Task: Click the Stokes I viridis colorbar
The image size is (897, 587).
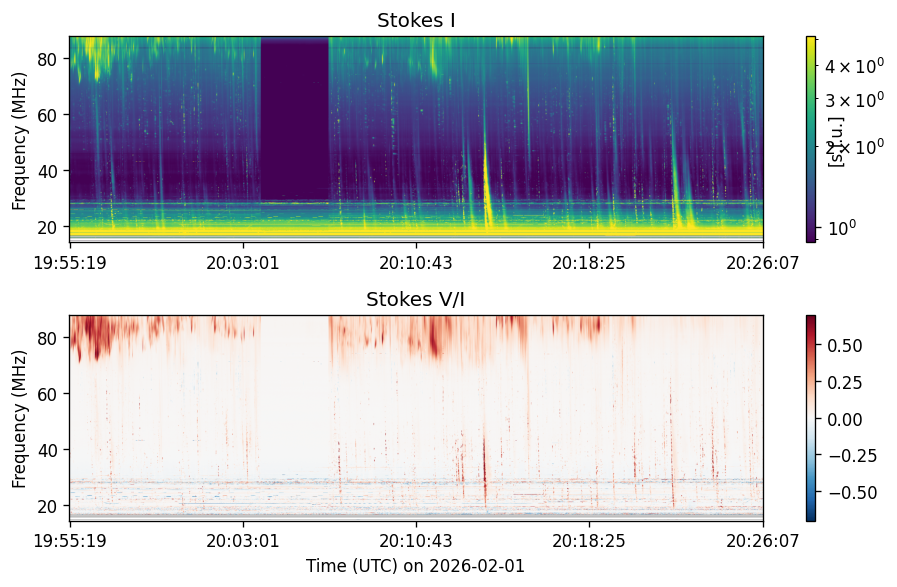Action: tap(811, 140)
